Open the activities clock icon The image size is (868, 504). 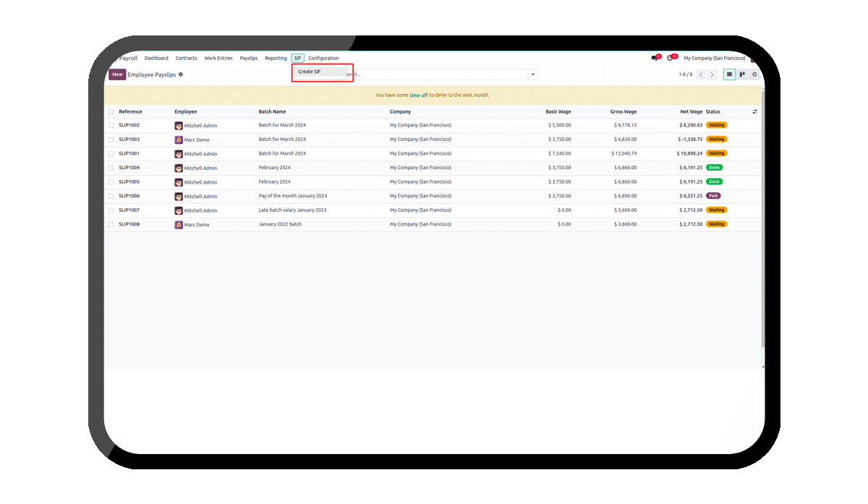pos(671,58)
